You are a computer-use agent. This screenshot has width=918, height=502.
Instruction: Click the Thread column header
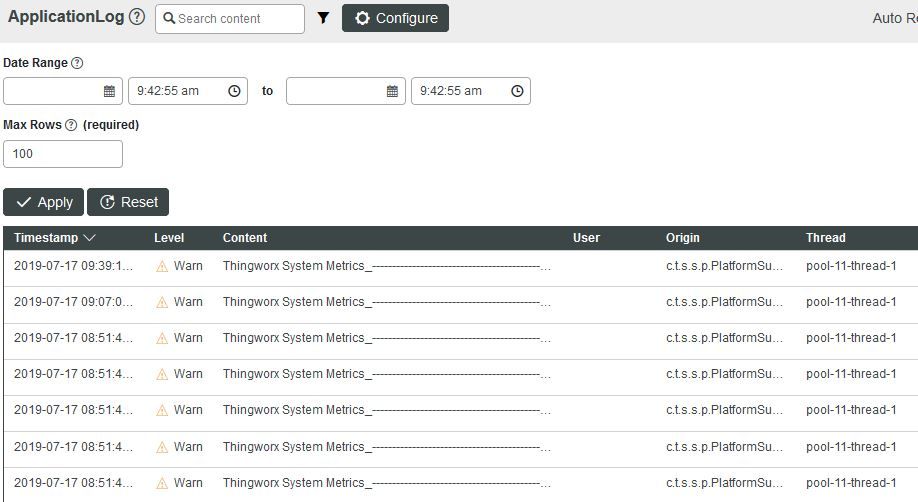click(825, 238)
